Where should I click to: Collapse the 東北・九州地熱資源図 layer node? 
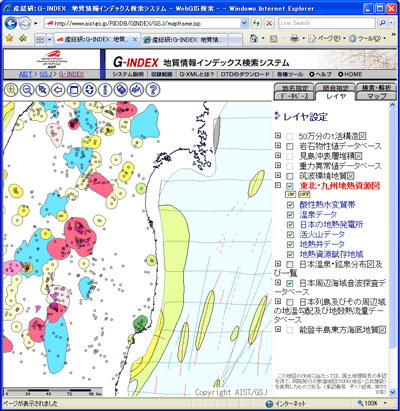278,185
